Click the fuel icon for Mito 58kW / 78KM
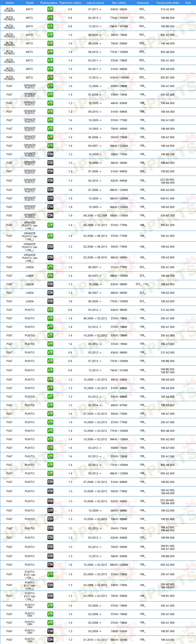Image resolution: width=196 pixels, height=644 pixels. pyautogui.click(x=50, y=35)
